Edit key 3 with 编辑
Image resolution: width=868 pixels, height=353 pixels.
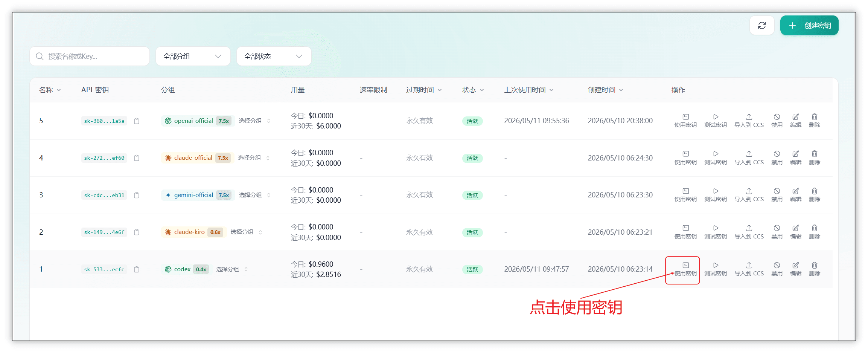coord(796,195)
